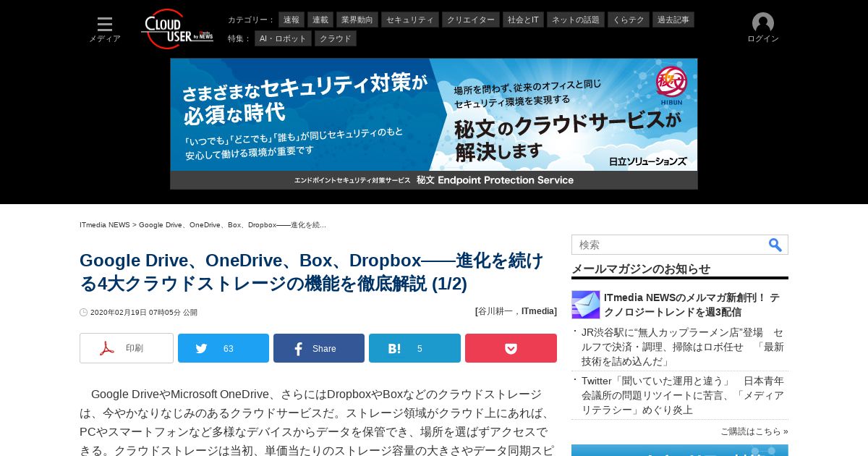Select the くらテク category

pos(629,20)
